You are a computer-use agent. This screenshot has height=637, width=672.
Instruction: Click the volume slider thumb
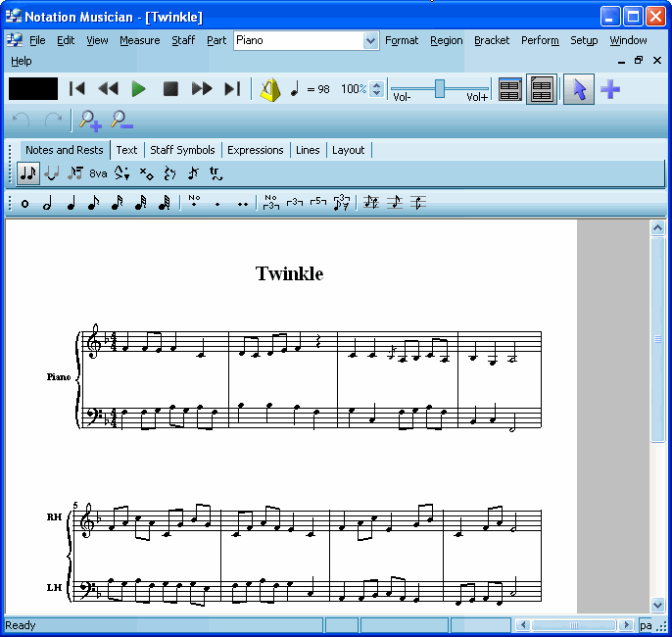(440, 88)
